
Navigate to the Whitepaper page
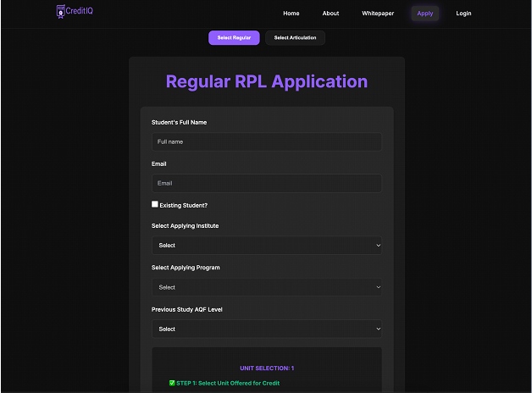click(378, 14)
